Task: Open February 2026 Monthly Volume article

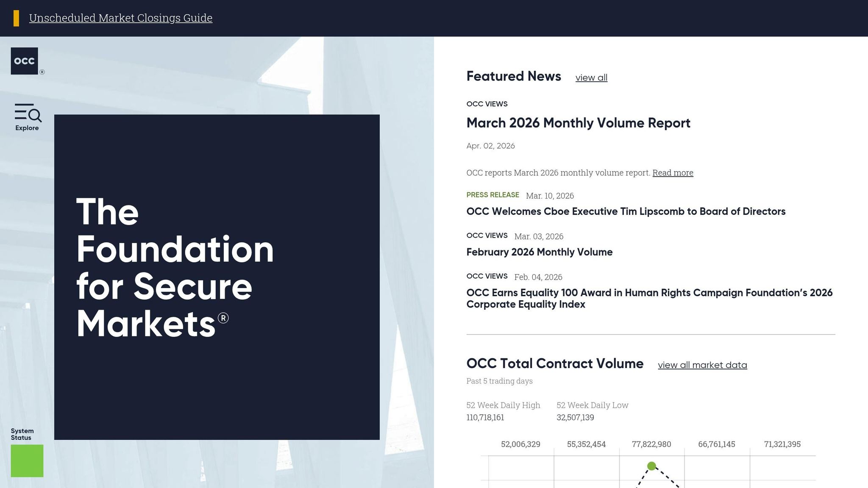Action: (539, 252)
